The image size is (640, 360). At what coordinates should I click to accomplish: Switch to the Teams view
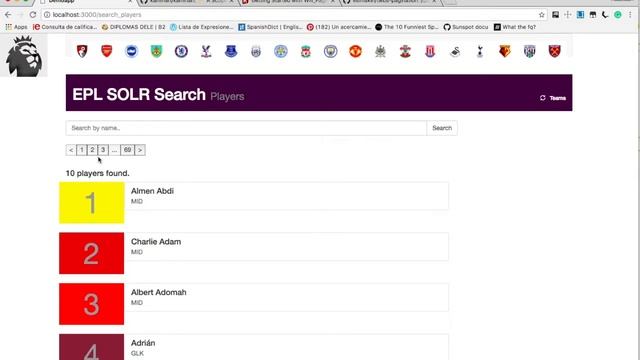[x=553, y=98]
